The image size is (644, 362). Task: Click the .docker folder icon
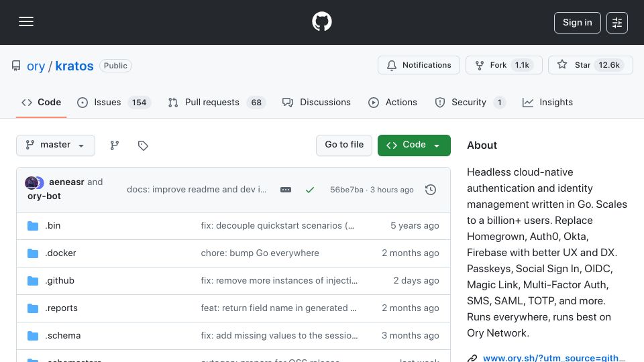[x=33, y=253]
